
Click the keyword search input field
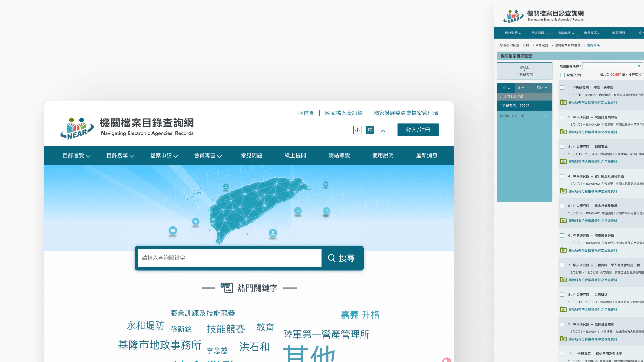point(229,258)
